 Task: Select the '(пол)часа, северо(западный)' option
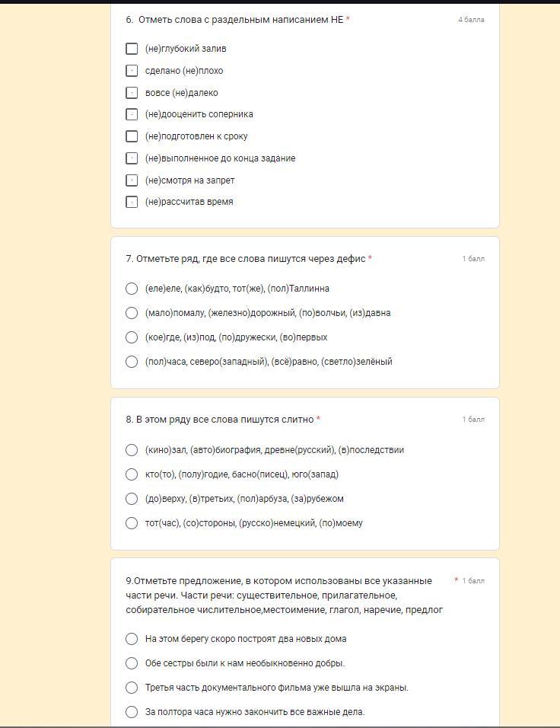point(132,362)
